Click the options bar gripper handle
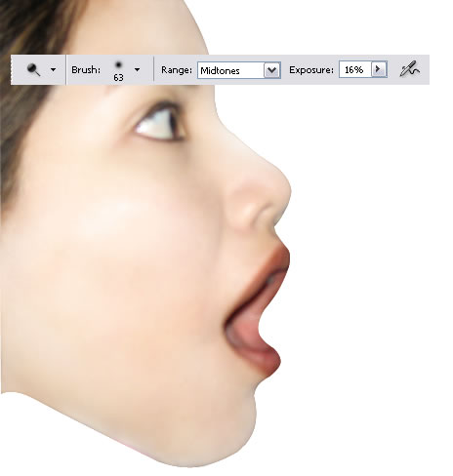The height and width of the screenshot is (476, 453). click(12, 69)
